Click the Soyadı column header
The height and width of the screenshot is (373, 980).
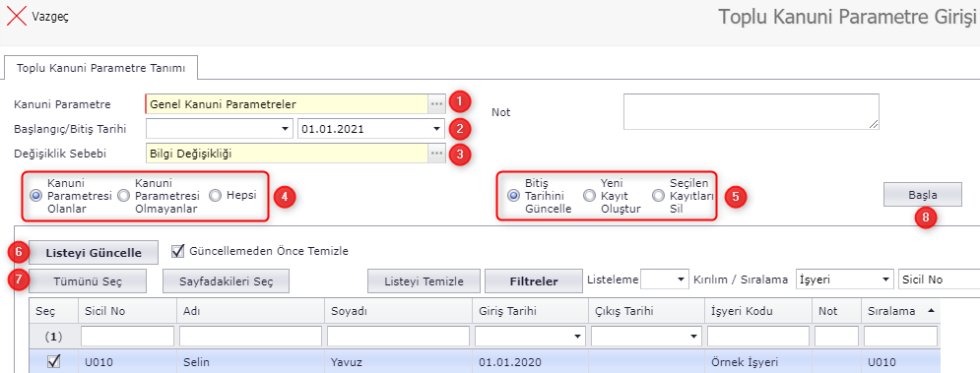pos(398,311)
